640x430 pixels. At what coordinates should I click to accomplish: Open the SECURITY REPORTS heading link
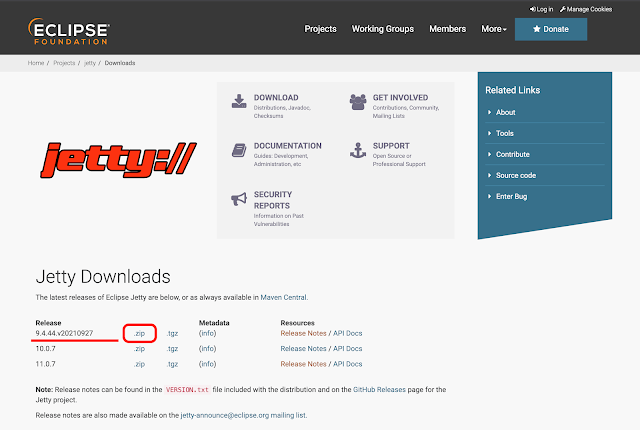[273, 200]
